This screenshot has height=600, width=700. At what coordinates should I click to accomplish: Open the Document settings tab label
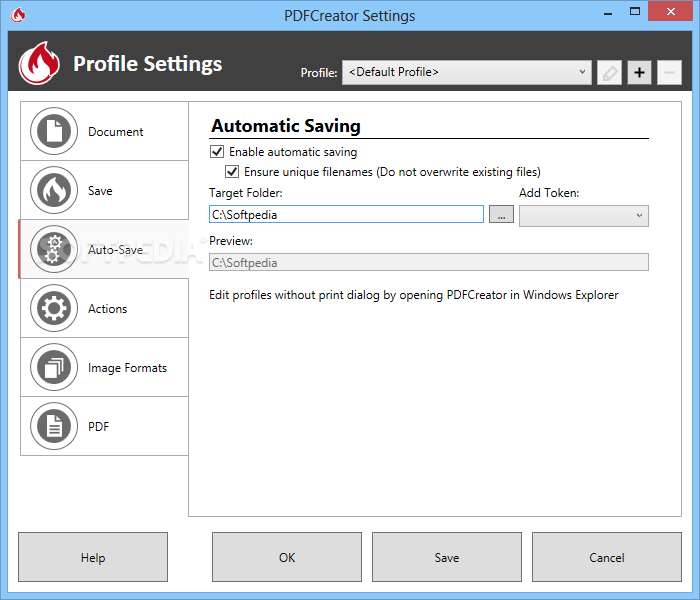[x=116, y=132]
